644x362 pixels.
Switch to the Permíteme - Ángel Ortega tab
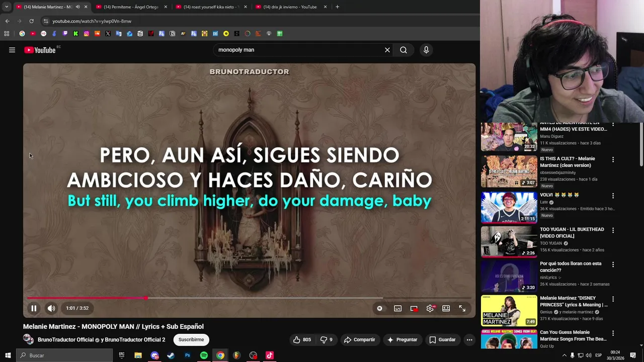coord(131,7)
